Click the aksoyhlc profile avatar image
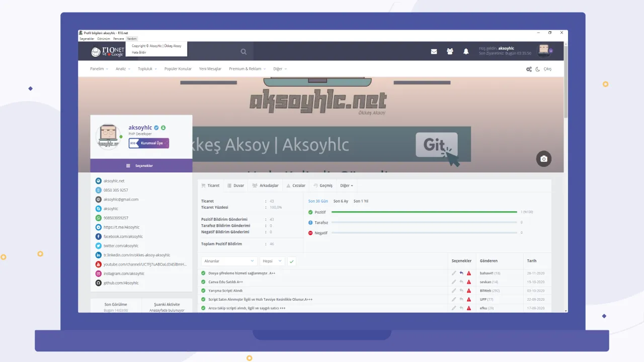Screen dimensions: 644x362 point(109,137)
